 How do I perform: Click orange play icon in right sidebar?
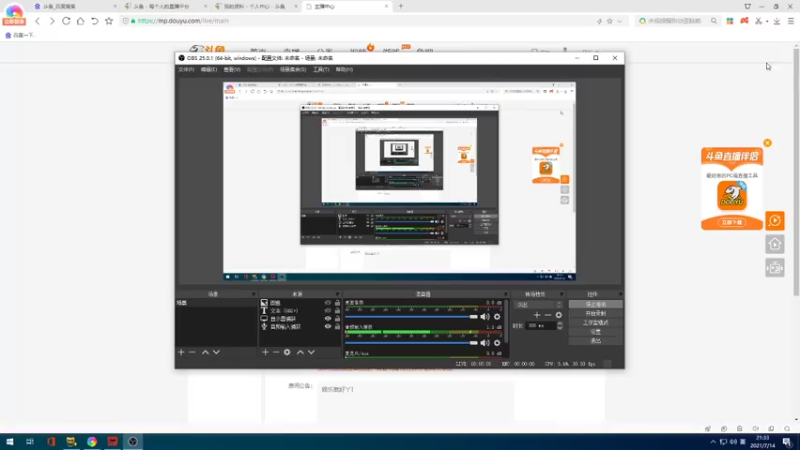tap(774, 221)
